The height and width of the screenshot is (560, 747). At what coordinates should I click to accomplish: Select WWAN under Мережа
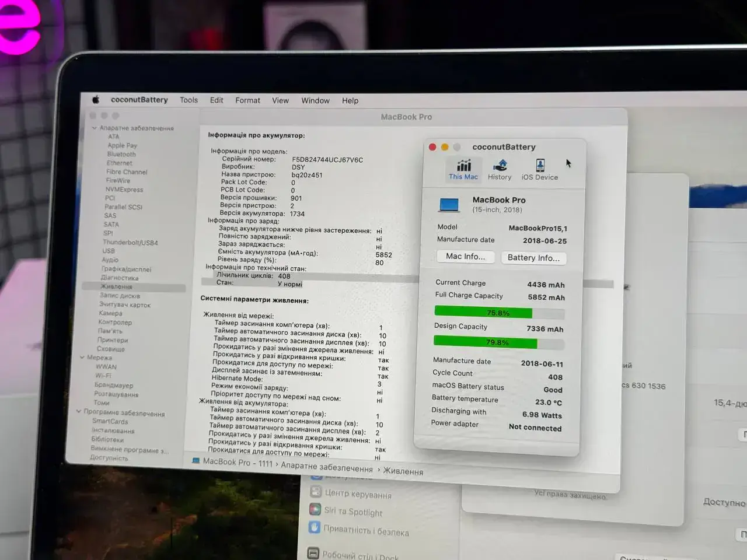click(106, 366)
